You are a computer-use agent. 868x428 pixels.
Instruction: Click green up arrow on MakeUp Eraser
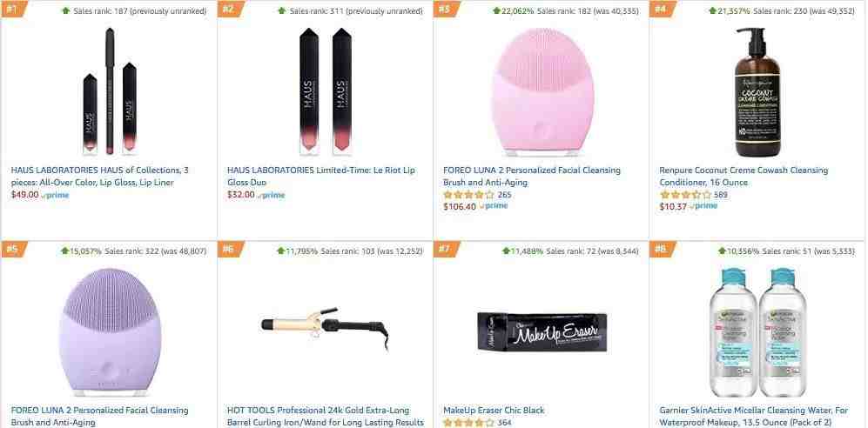(x=506, y=251)
